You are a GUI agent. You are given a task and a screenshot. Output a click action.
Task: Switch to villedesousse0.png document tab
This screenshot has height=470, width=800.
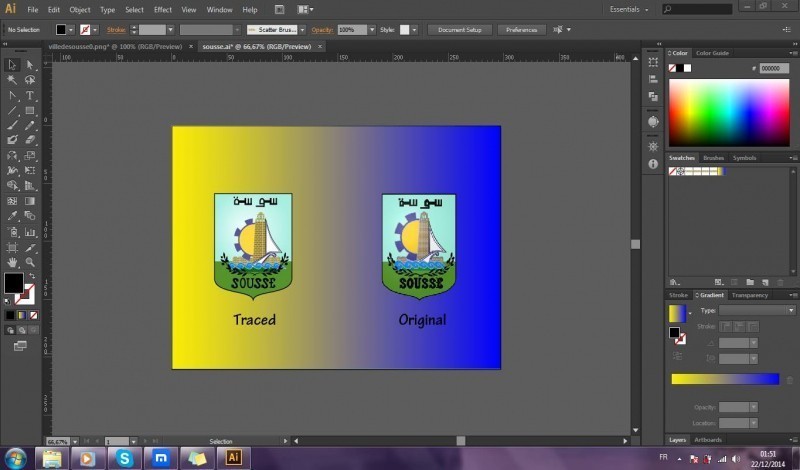click(x=115, y=46)
